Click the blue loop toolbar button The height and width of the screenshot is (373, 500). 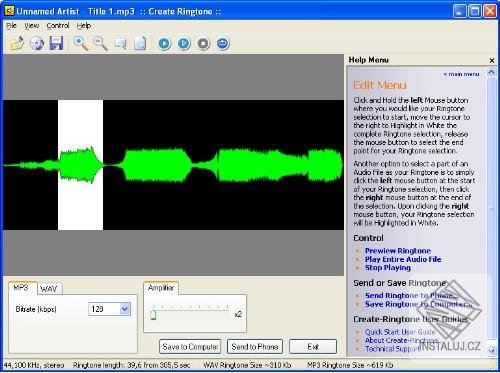223,44
